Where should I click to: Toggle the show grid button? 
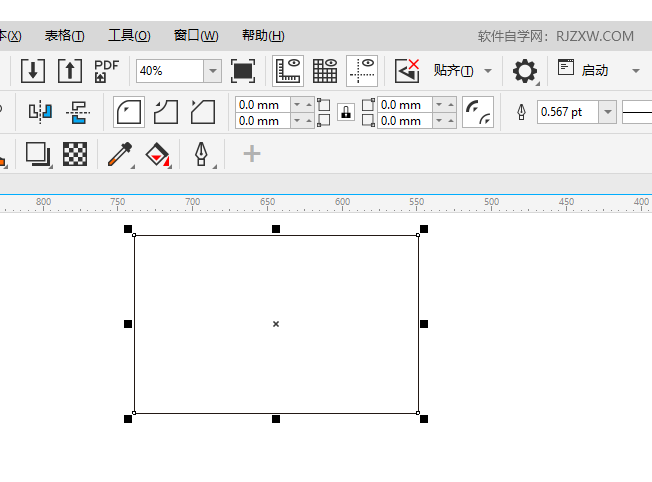(325, 71)
